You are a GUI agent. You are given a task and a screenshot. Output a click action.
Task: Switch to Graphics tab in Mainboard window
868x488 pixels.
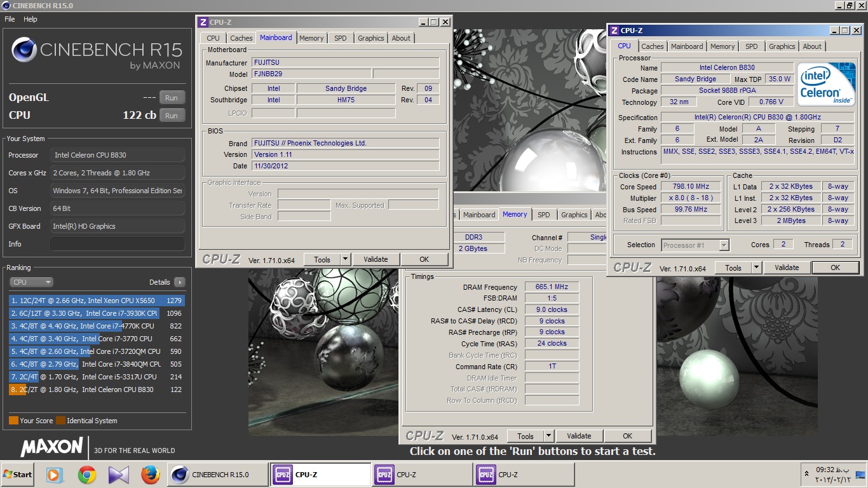371,38
